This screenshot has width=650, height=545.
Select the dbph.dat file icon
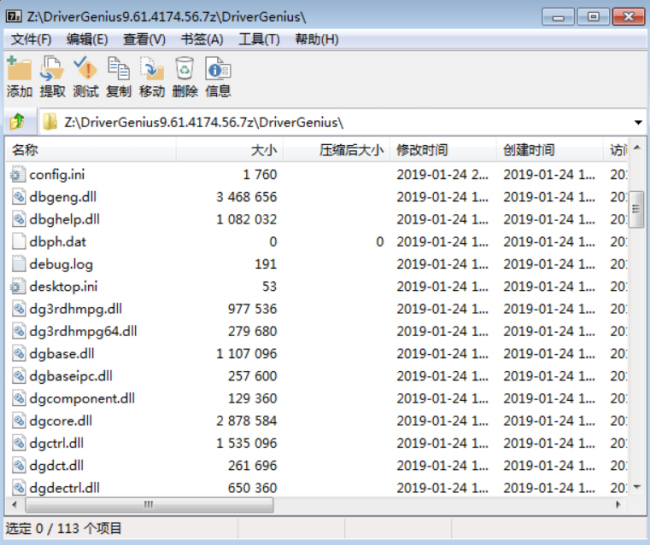point(18,242)
